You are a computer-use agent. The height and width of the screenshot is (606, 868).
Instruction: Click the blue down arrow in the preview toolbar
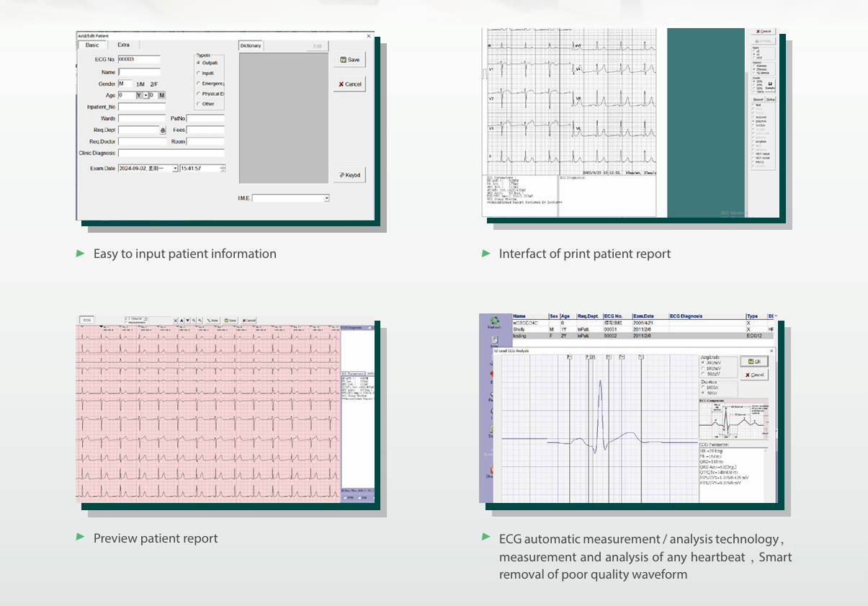pyautogui.click(x=187, y=320)
